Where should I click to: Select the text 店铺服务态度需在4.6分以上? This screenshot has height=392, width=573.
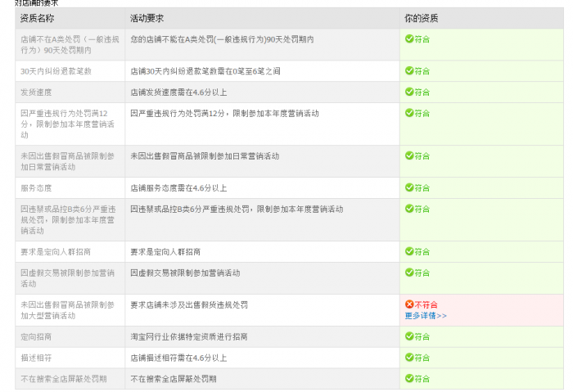(x=178, y=188)
